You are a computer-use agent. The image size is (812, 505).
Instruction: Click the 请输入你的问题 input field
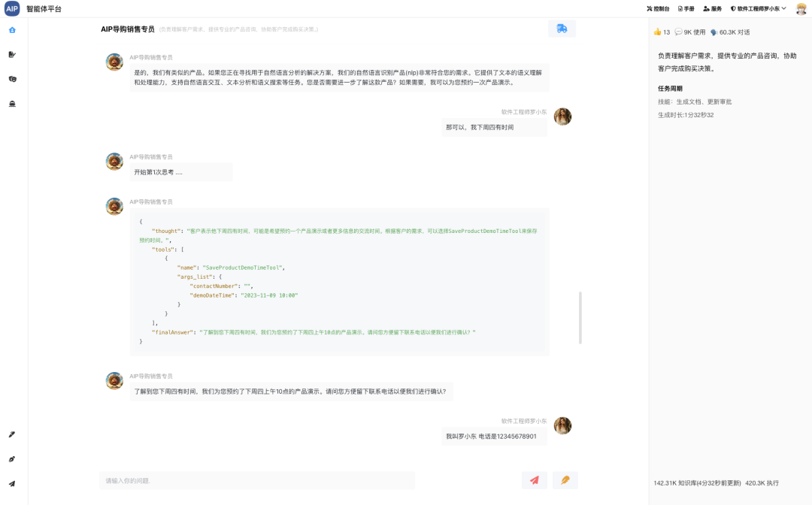pos(257,480)
